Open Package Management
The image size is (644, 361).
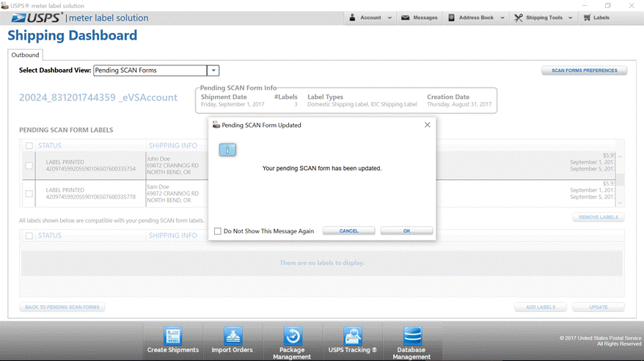[292, 342]
